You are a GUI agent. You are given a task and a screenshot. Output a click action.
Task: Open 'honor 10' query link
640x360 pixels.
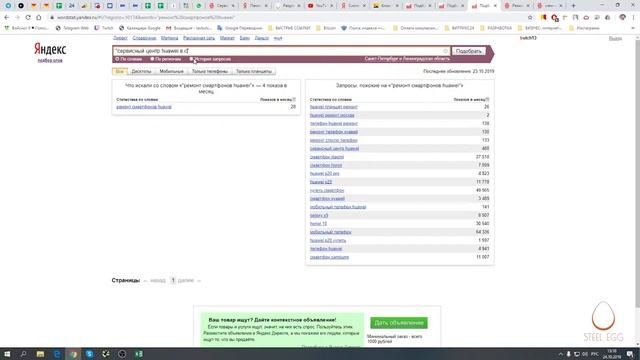point(318,224)
